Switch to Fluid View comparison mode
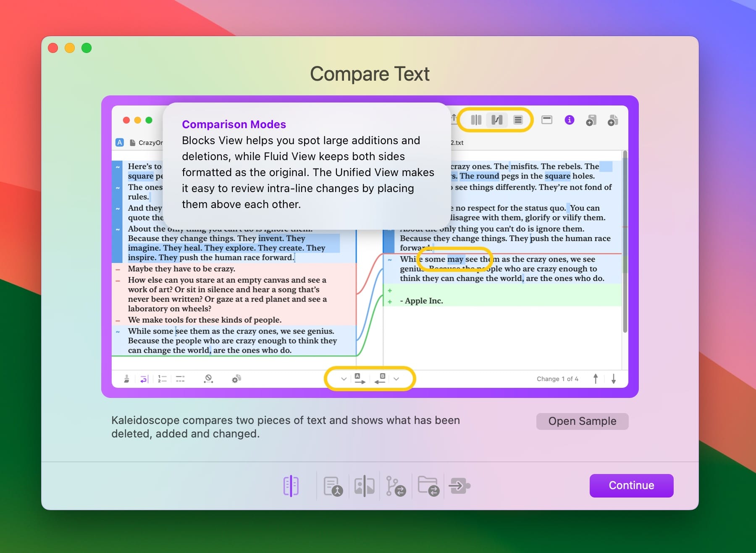 click(x=497, y=120)
